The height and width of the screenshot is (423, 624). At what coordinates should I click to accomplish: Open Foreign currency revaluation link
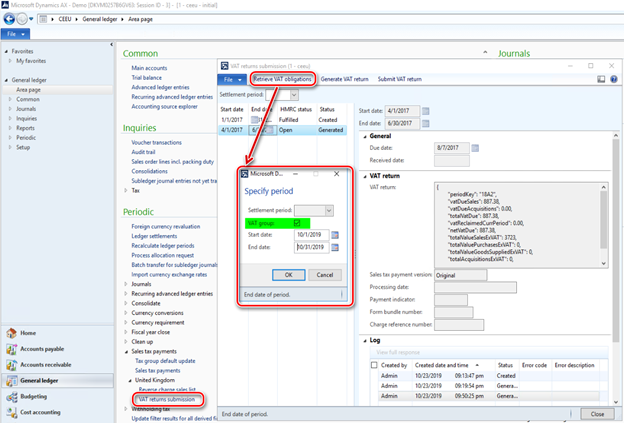coord(166,226)
